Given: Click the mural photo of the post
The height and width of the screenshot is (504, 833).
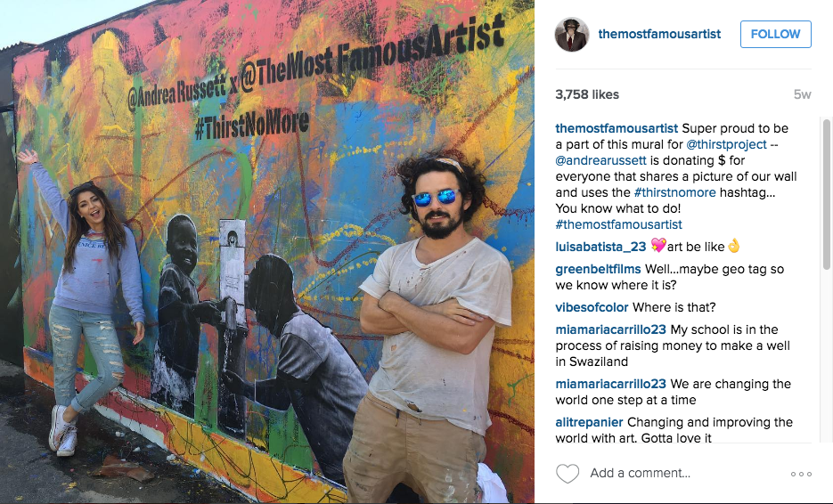Looking at the screenshot, I should [x=267, y=252].
